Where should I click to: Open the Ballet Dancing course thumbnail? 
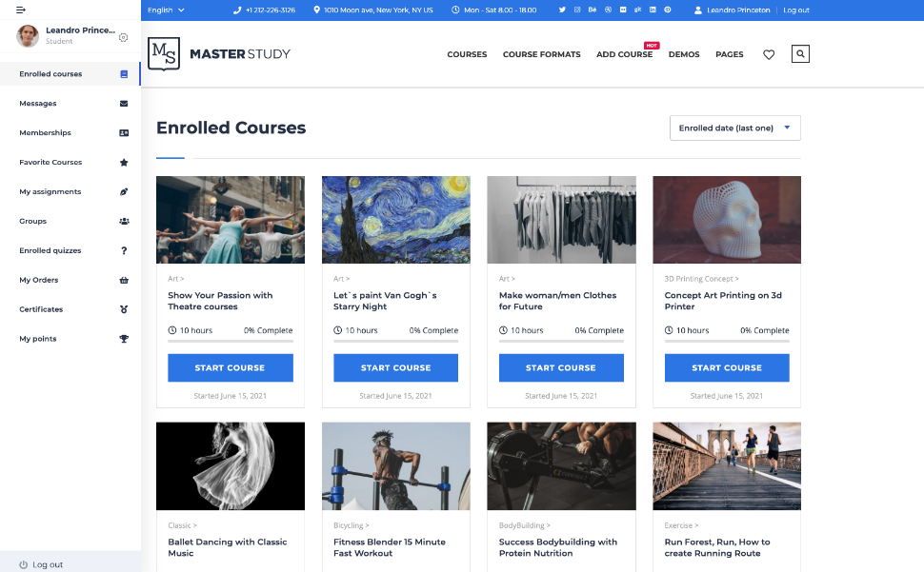click(231, 466)
